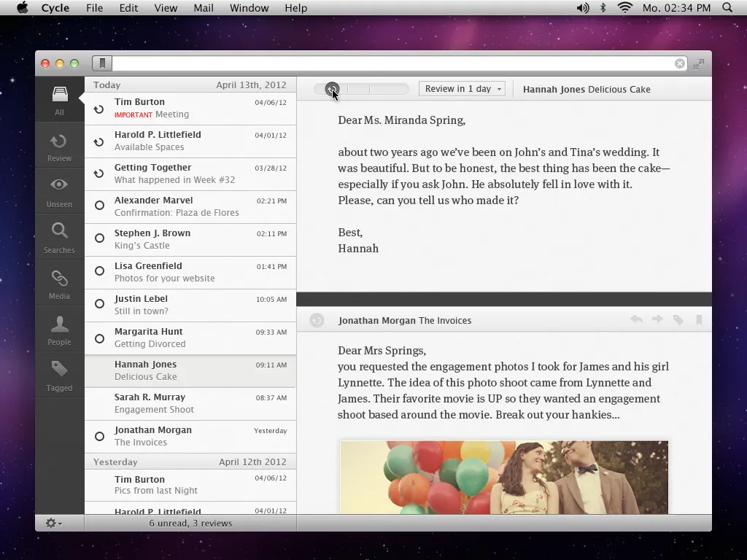Open the People section in sidebar

click(x=60, y=330)
